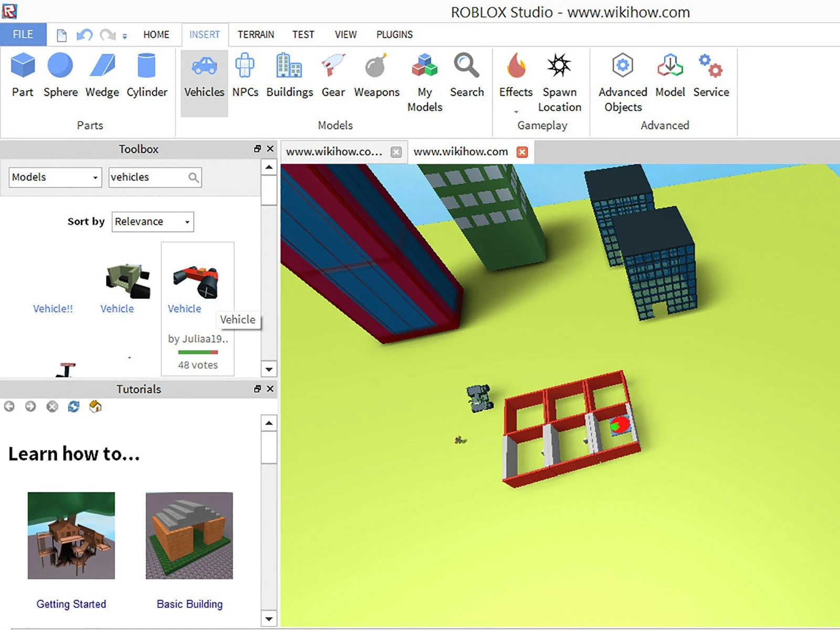Viewport: 840px width, 630px height.
Task: Insert a Cylinder part
Action: tap(146, 76)
